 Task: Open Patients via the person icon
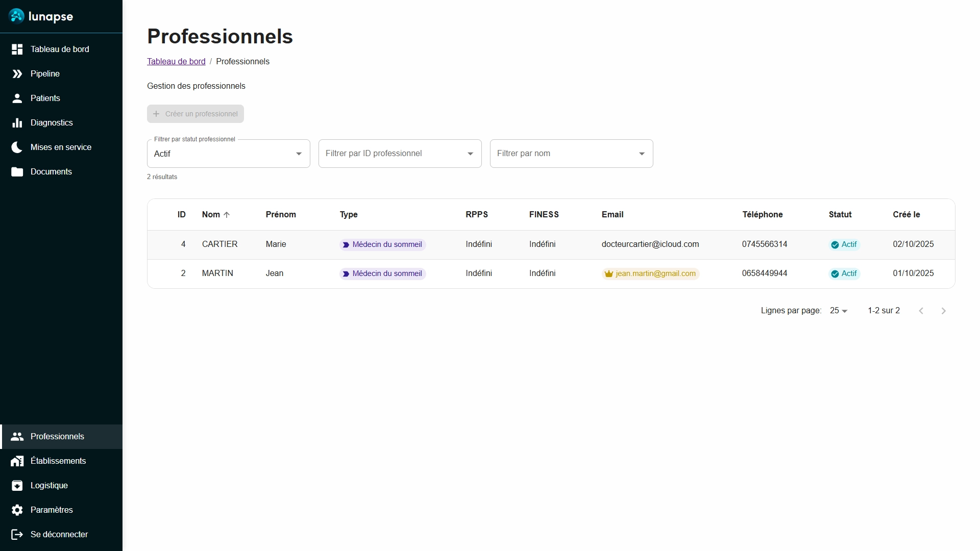tap(17, 98)
